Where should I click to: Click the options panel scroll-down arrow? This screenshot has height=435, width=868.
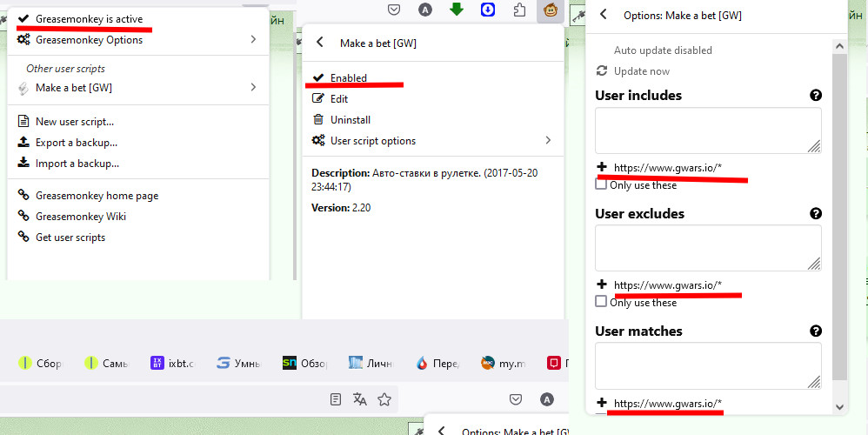tap(839, 407)
